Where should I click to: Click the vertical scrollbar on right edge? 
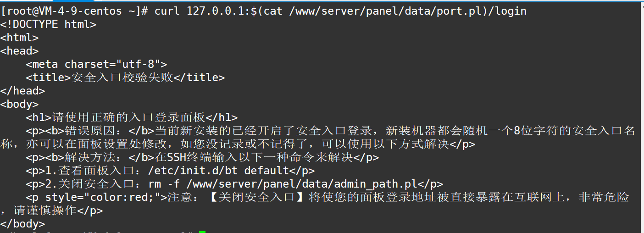click(642, 116)
